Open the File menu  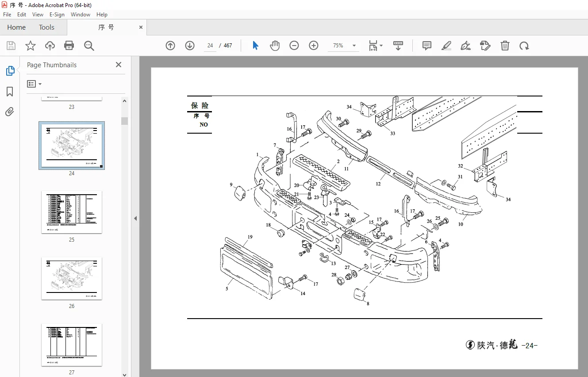click(7, 15)
